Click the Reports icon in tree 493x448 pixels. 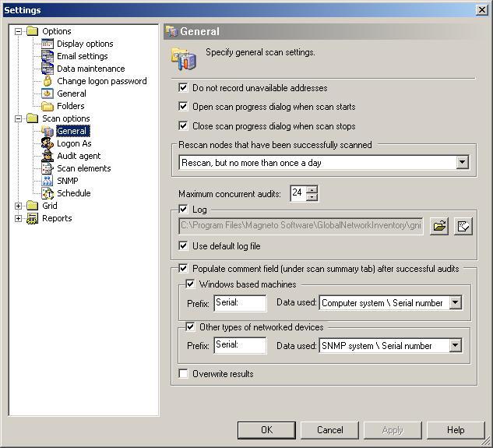coord(32,218)
